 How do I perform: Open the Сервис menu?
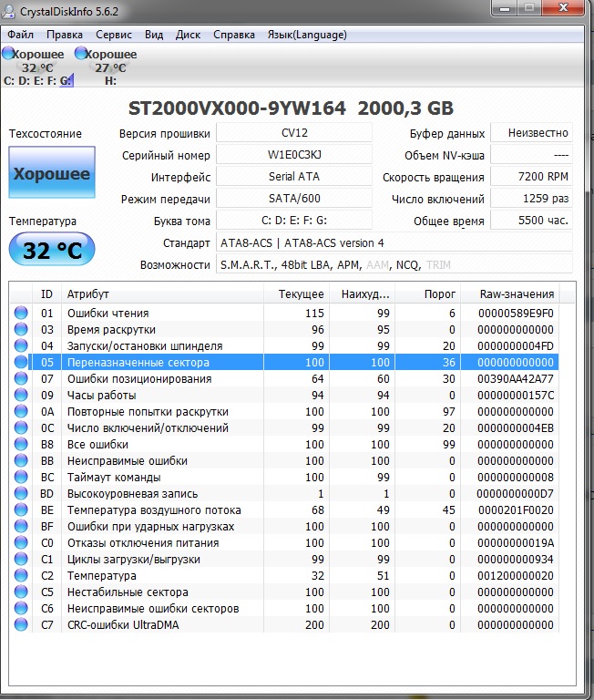point(114,35)
